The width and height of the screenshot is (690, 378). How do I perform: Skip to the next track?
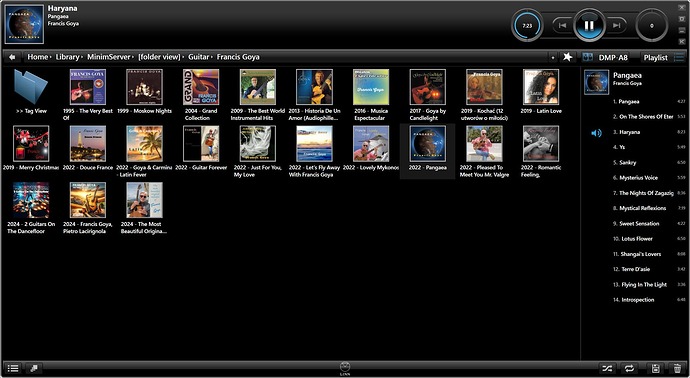click(x=617, y=26)
